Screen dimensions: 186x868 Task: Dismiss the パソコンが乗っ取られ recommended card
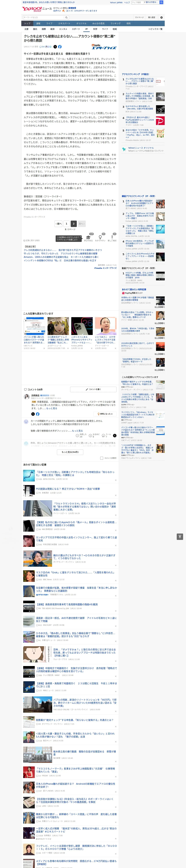[44, 348]
